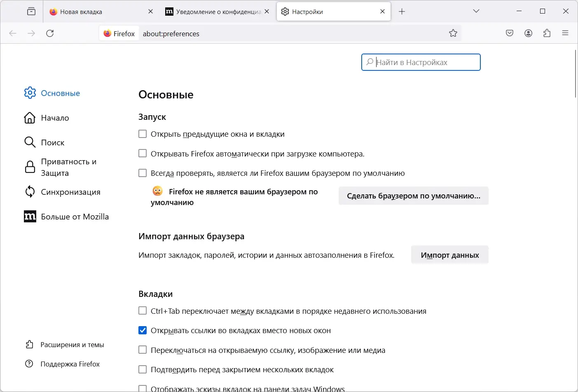This screenshot has width=578, height=392.
Task: Click the Reload page icon
Action: pyautogui.click(x=50, y=33)
